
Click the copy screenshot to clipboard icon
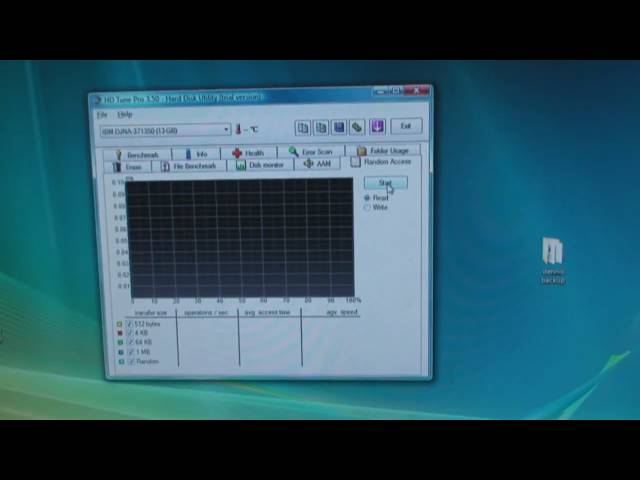[x=321, y=127]
